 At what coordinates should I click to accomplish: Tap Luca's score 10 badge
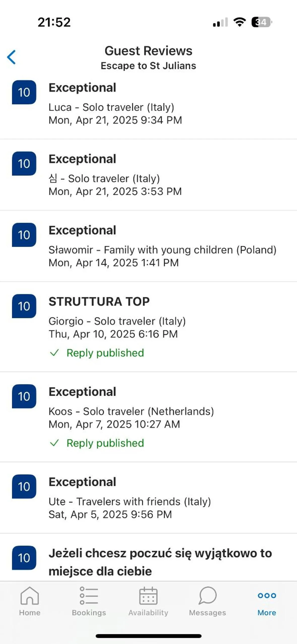tap(24, 92)
